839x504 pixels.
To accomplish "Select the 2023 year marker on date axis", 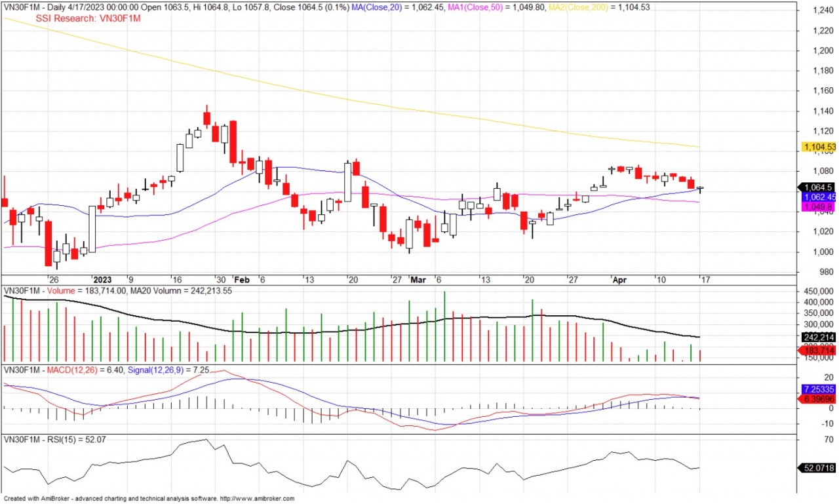I will pos(104,279).
